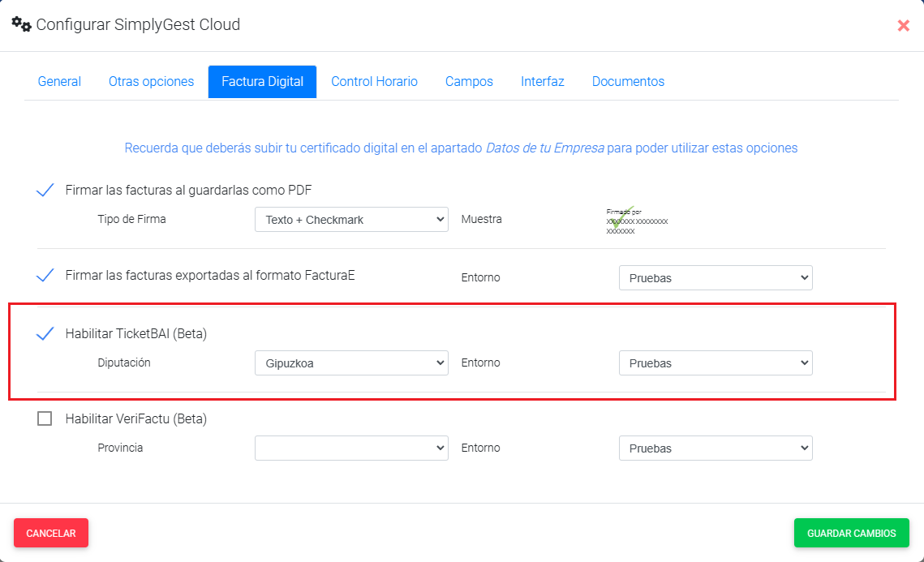Click the GUARDAR CAMBIOS button
This screenshot has width=924, height=562.
click(851, 533)
